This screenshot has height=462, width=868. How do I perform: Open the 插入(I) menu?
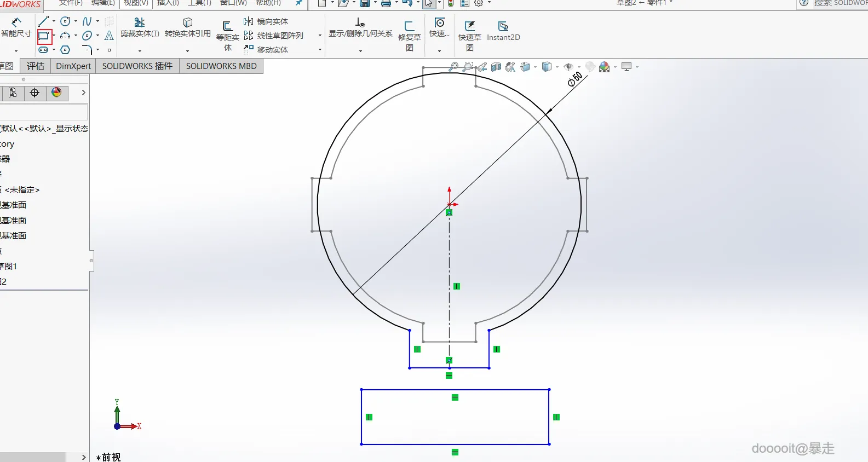168,3
